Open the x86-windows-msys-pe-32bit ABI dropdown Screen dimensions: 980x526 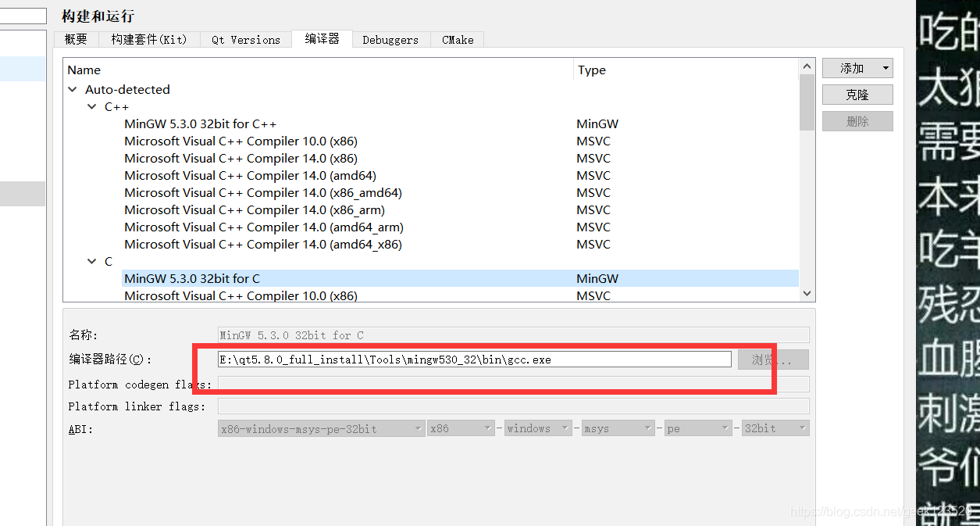click(x=321, y=428)
